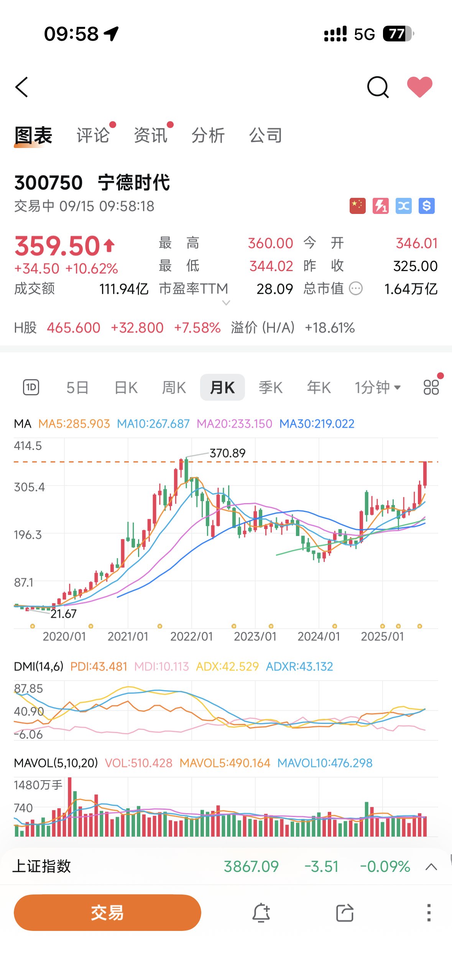Viewport: 452px width, 980px height.
Task: Tap ADXR:43.132 value
Action: coord(299,666)
